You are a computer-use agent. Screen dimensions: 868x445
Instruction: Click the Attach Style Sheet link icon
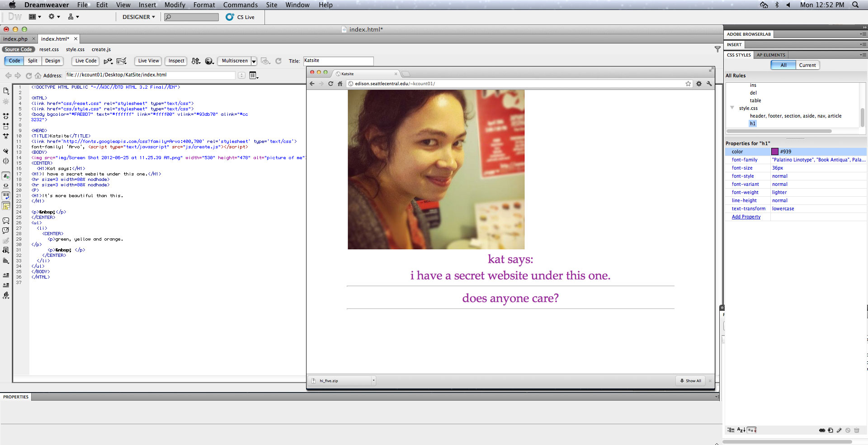(822, 430)
